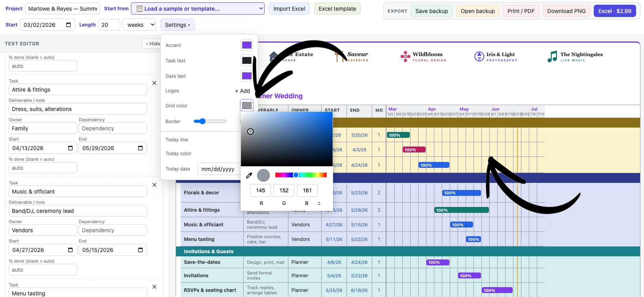Adjust the Border thickness slider
Screen dimensions: 644x297
click(210, 121)
